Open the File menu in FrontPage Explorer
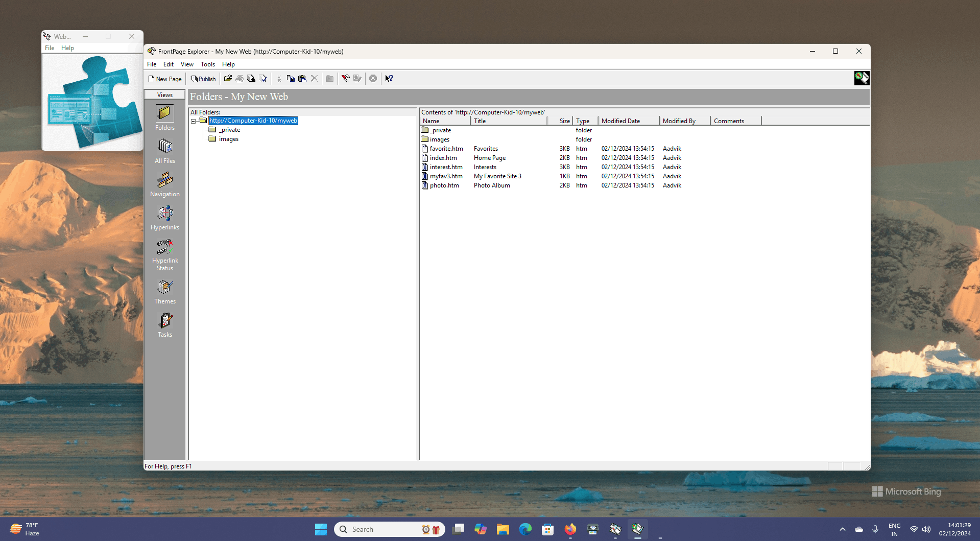This screenshot has height=541, width=980. pos(152,64)
